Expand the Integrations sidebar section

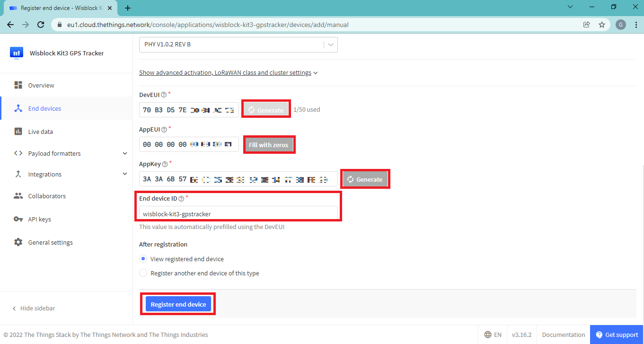click(x=125, y=174)
